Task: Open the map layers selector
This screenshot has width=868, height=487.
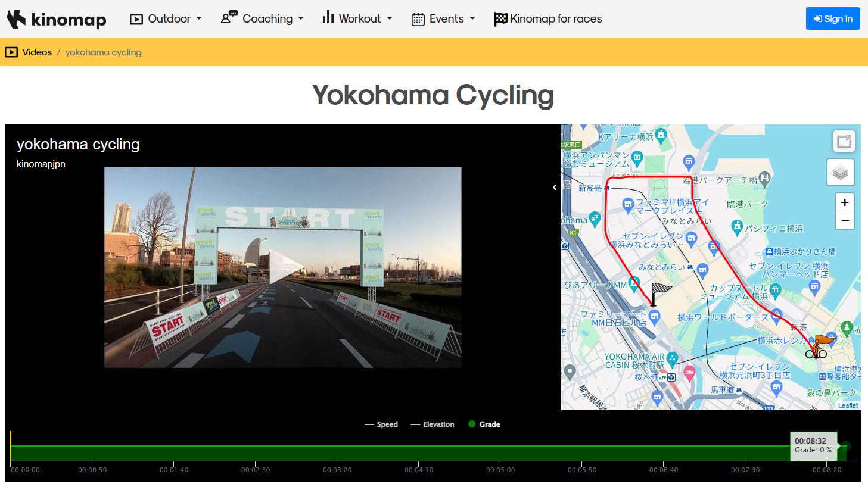Action: (841, 172)
